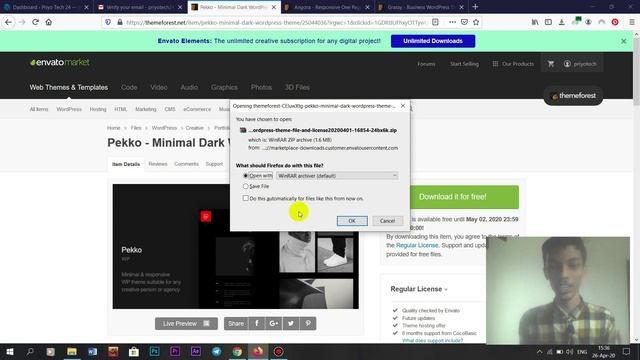Screen dimensions: 640x360
Task: Check Do this automatically for files
Action: [245, 198]
